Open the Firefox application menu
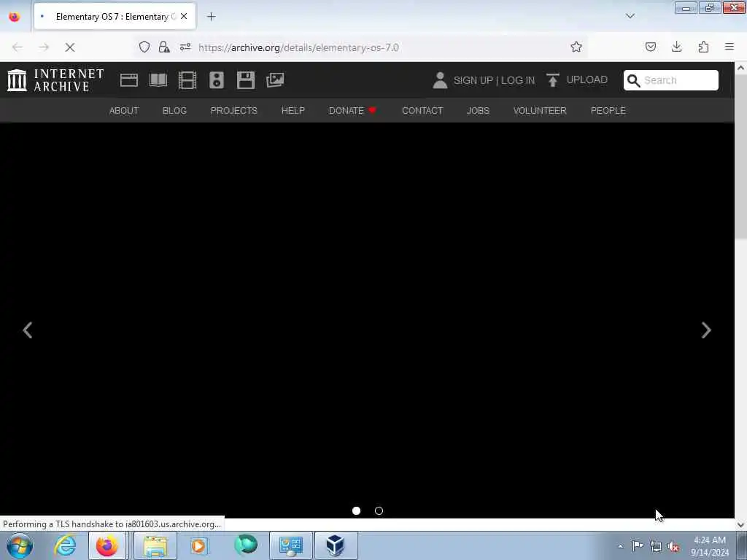The height and width of the screenshot is (560, 747). [x=729, y=47]
